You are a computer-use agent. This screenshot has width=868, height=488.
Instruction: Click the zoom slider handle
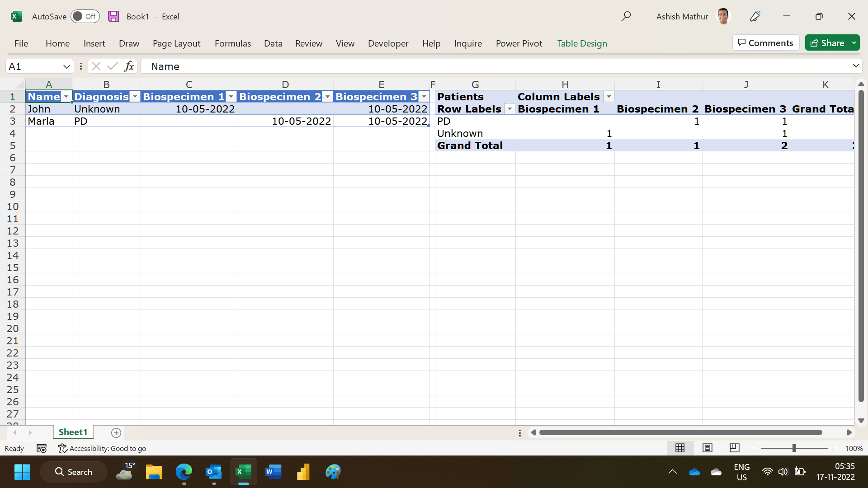pyautogui.click(x=794, y=448)
